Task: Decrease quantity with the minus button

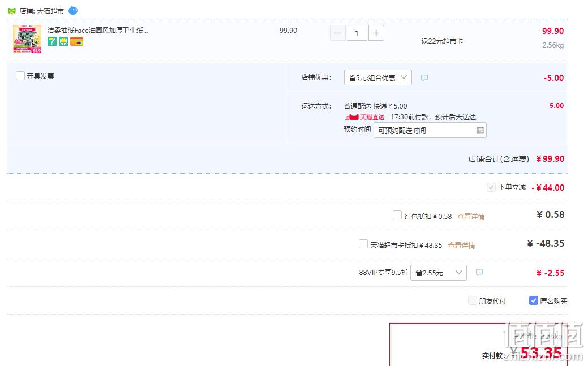Action: 337,33
